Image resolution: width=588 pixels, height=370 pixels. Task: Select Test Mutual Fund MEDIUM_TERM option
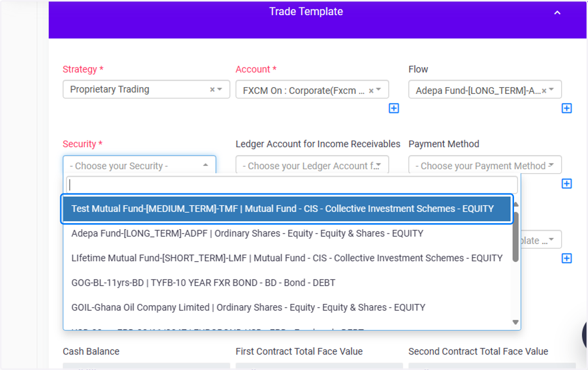click(x=287, y=208)
